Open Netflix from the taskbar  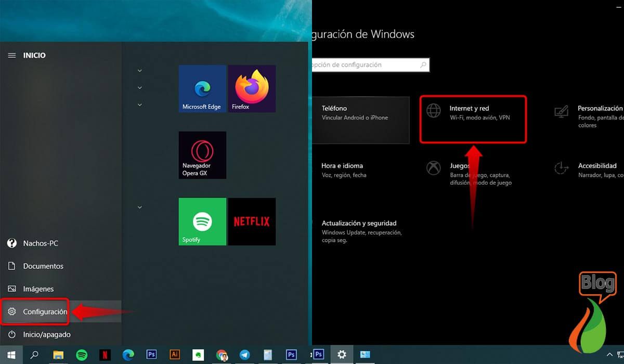[x=105, y=355]
